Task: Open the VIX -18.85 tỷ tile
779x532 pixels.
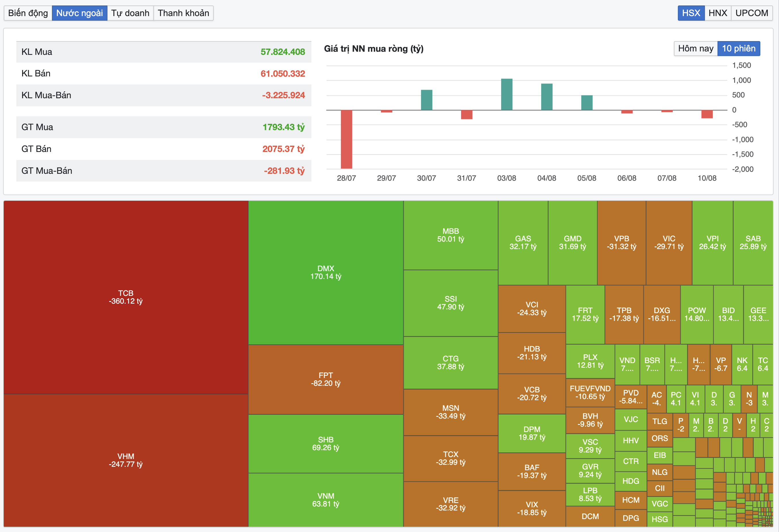Action: point(532,508)
